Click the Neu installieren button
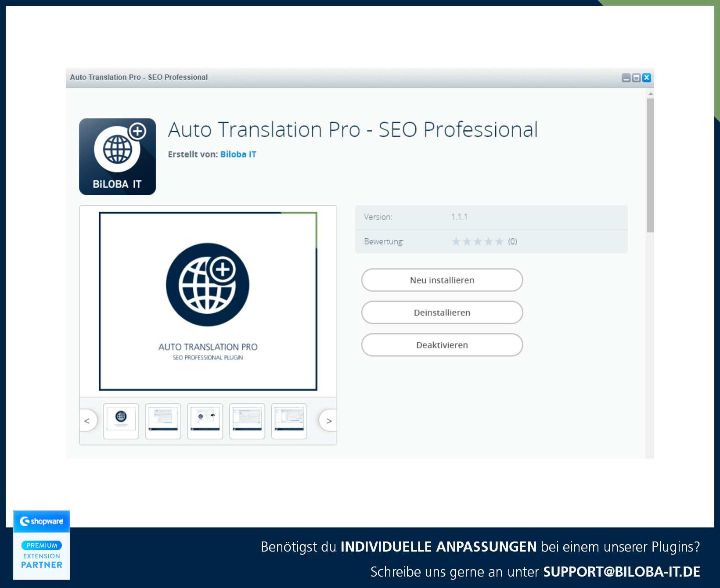The image size is (720, 588). pos(442,280)
